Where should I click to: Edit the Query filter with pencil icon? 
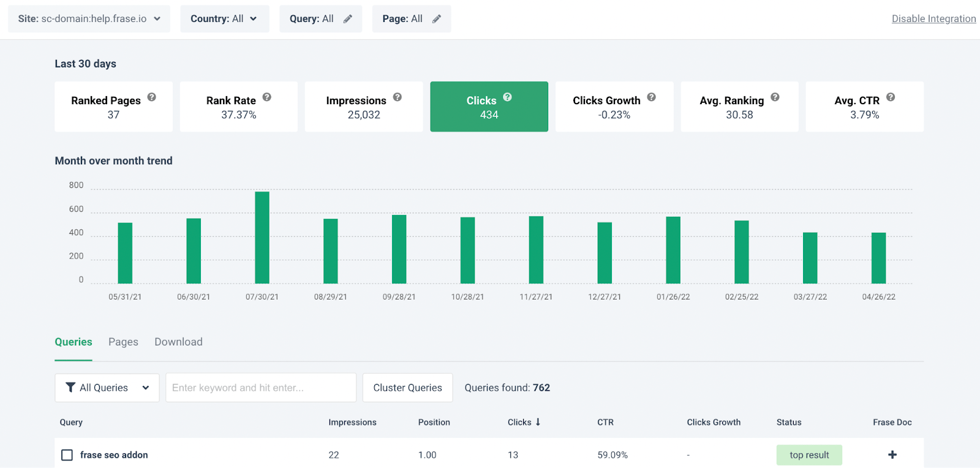348,19
